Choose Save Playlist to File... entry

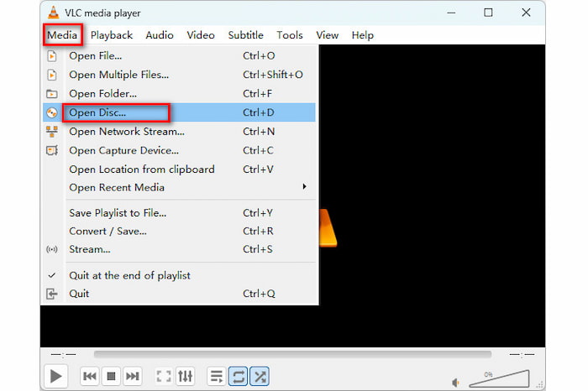click(179, 213)
